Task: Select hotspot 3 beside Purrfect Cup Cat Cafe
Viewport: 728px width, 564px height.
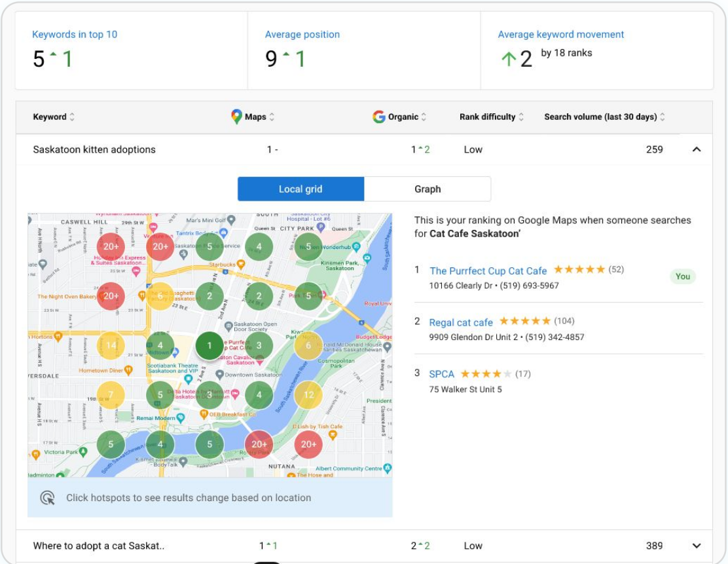Action: coord(259,345)
